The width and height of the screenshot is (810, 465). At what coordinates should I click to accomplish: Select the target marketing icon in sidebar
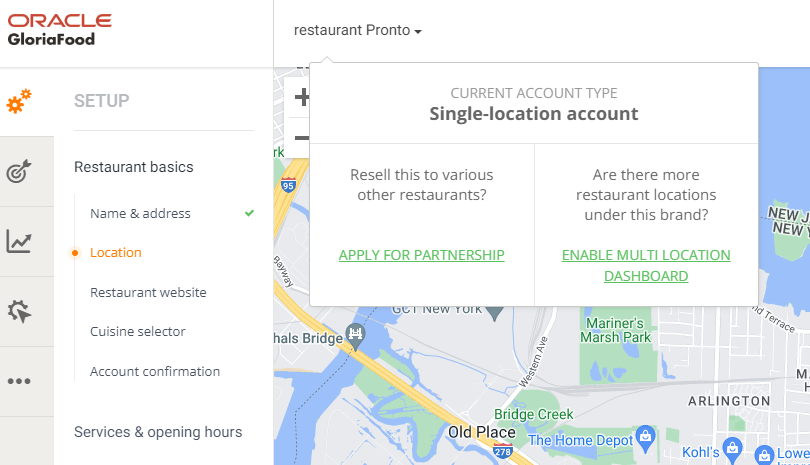(19, 171)
